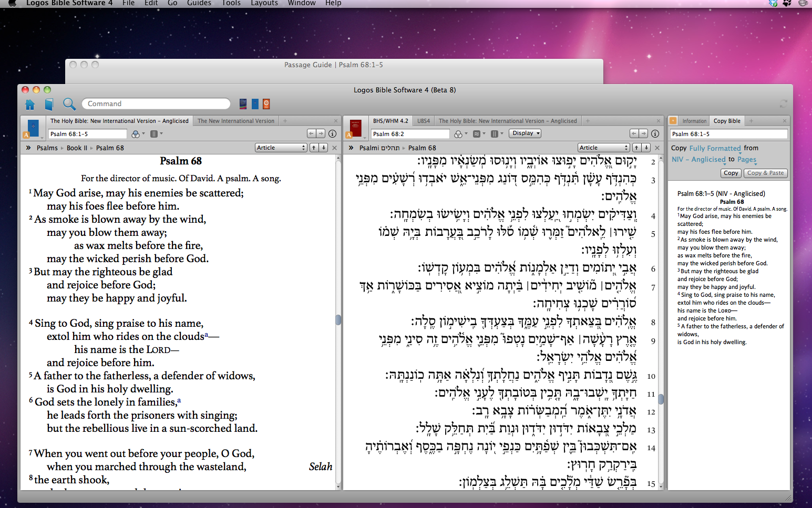
Task: Open the orange ESV shortcut icon
Action: coord(266,104)
